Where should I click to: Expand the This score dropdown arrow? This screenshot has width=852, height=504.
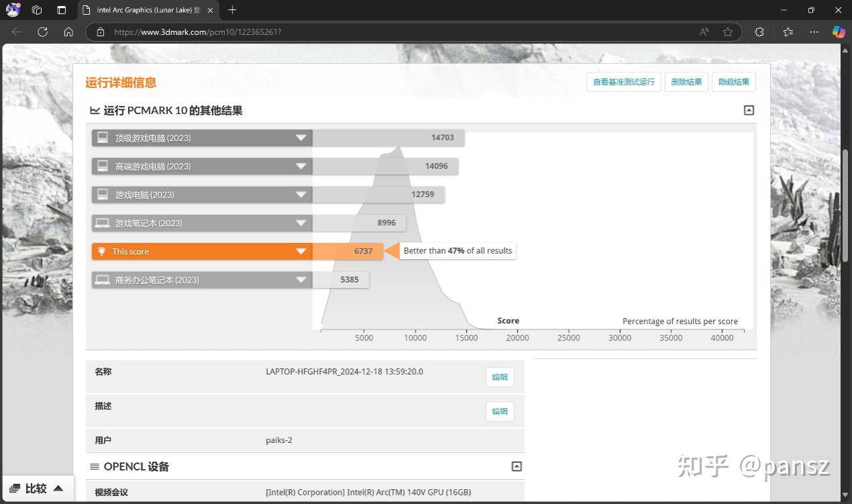(x=301, y=251)
